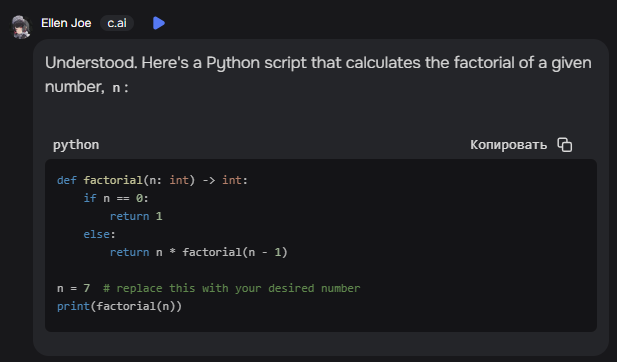Click the print(factorial(n)) code line
This screenshot has width=617, height=362.
120,307
